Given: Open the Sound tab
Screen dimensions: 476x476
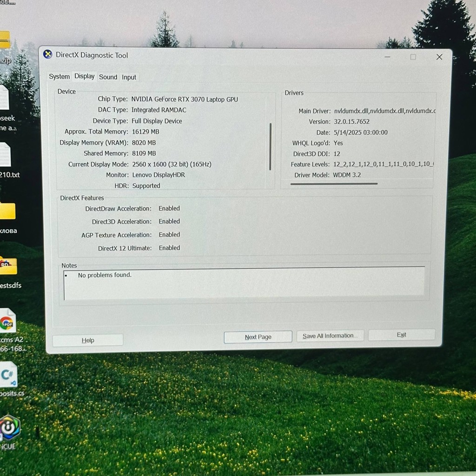Looking at the screenshot, I should pos(108,77).
